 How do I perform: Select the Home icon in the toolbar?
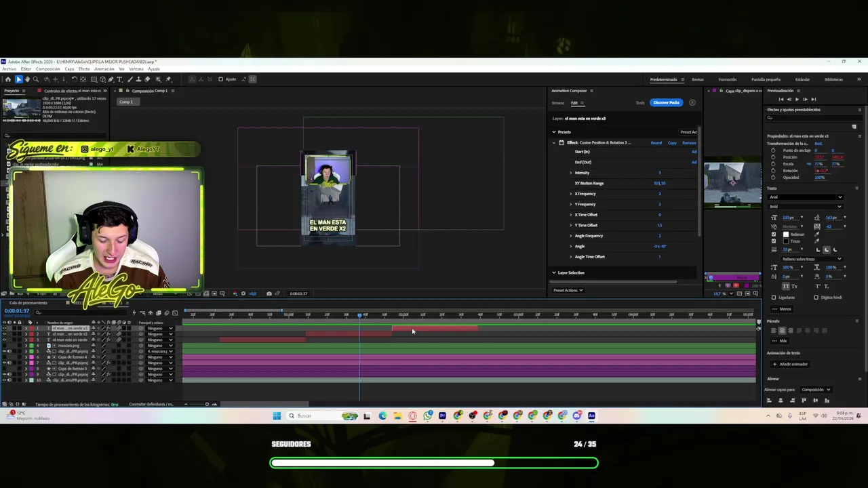tap(8, 79)
